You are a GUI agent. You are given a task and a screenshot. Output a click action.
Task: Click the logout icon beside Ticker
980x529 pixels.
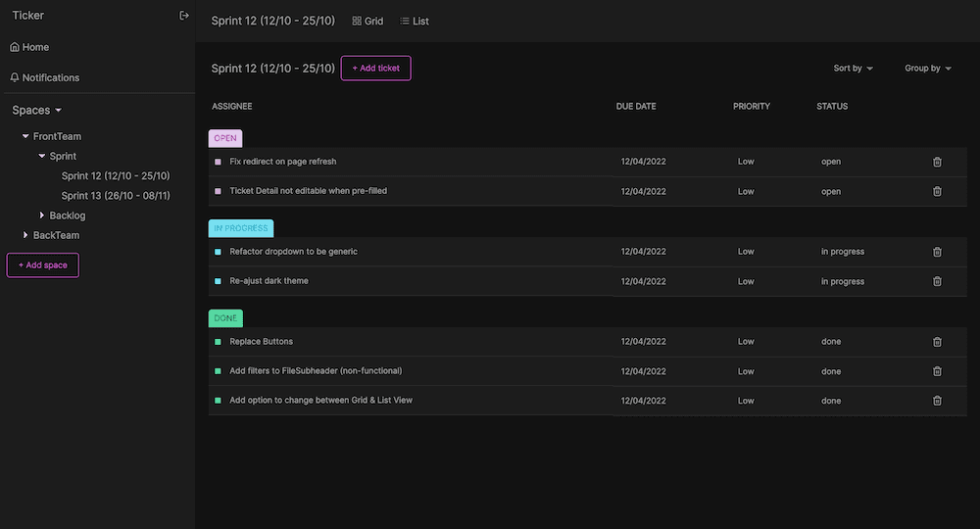(x=184, y=16)
